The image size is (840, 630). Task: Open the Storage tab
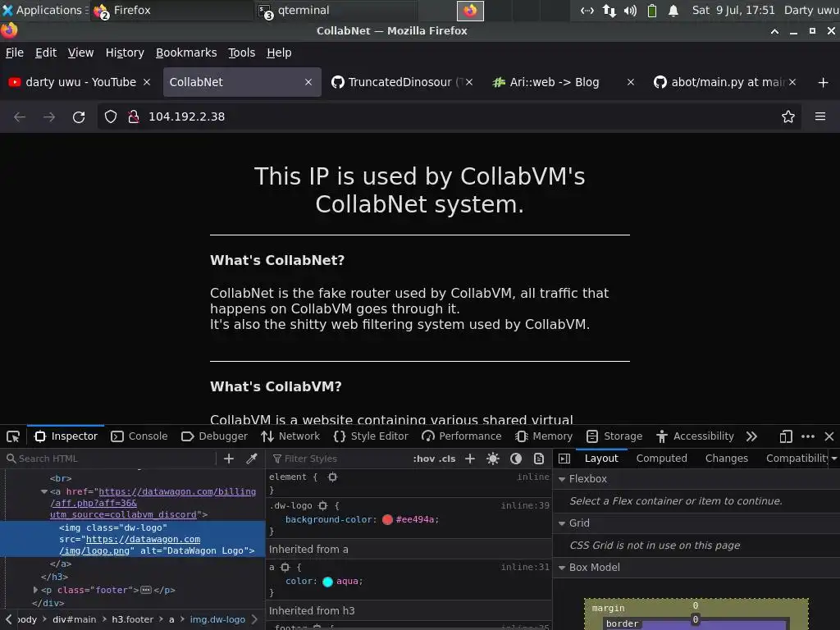pyautogui.click(x=614, y=436)
